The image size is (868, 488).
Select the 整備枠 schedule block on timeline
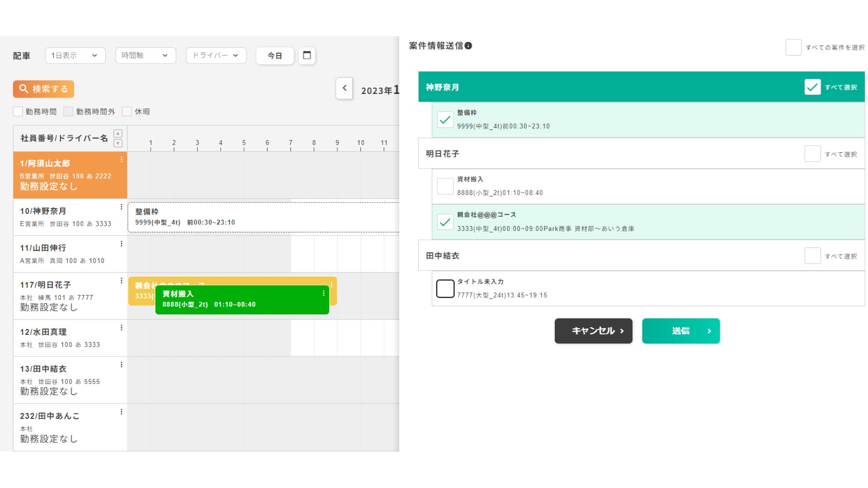pyautogui.click(x=262, y=217)
